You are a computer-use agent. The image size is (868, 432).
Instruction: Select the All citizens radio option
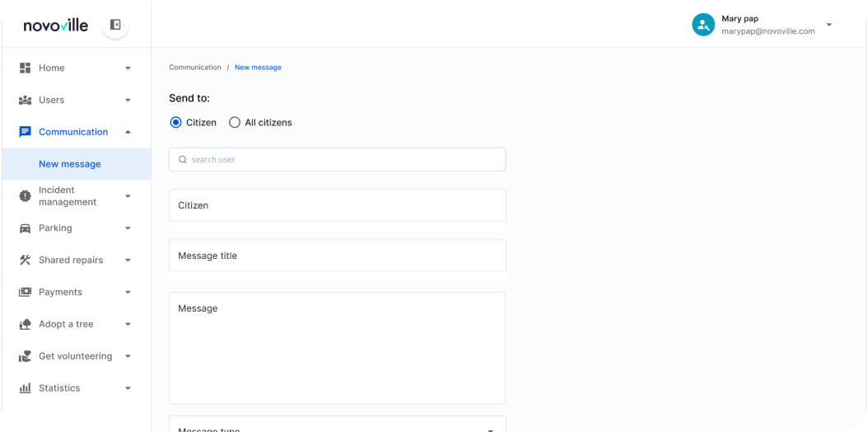click(235, 123)
